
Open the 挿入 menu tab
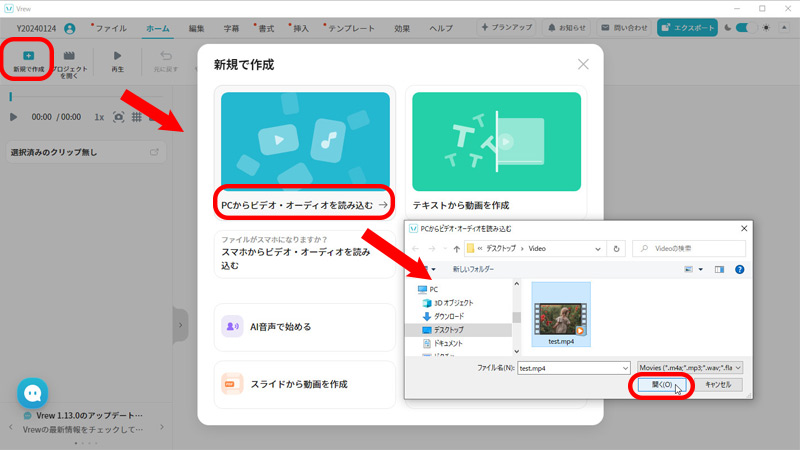coord(300,29)
